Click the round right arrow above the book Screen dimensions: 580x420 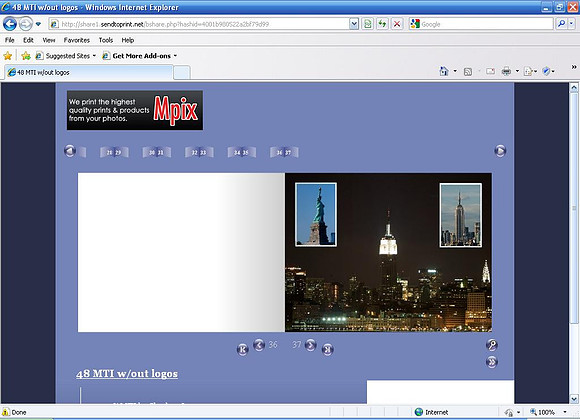500,151
